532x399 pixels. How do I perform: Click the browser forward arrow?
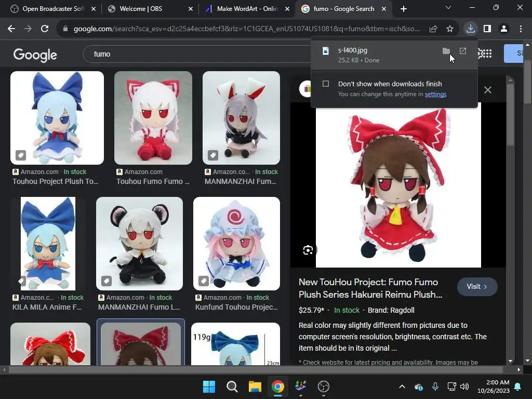(x=28, y=29)
